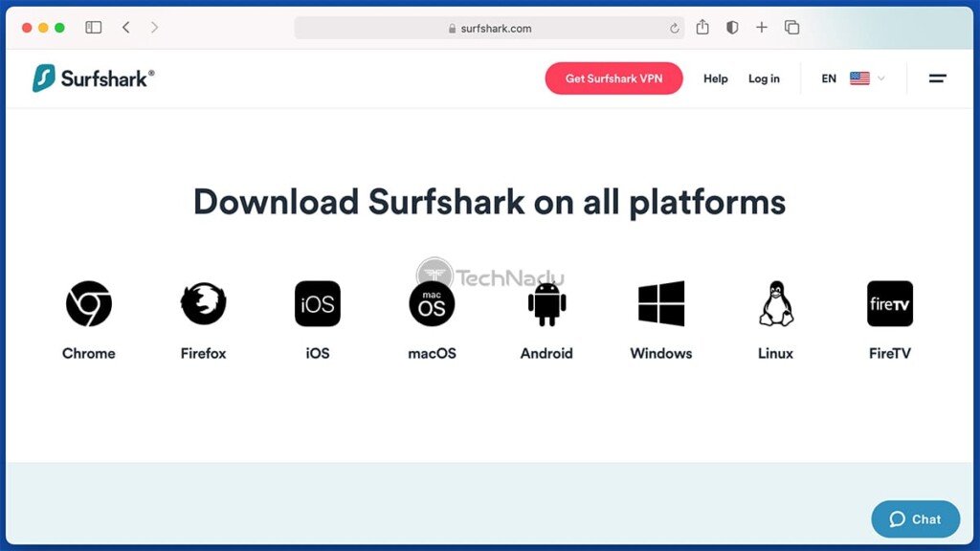Screen dimensions: 980x551
Task: Click the surfshark.com address bar
Action: [x=489, y=28]
